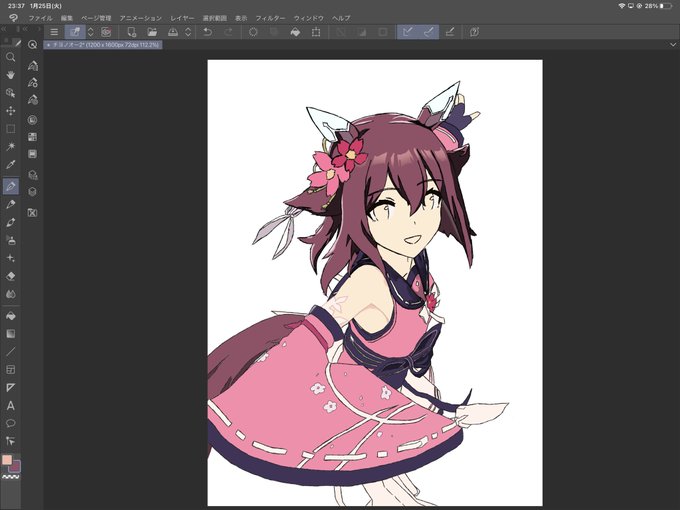Select the Ruler tool
Screen dimensions: 680x510
[x=11, y=388]
